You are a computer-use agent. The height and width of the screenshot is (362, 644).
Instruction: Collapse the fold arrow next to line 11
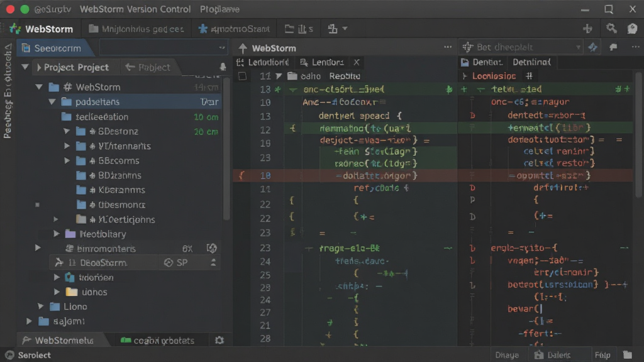(x=279, y=76)
